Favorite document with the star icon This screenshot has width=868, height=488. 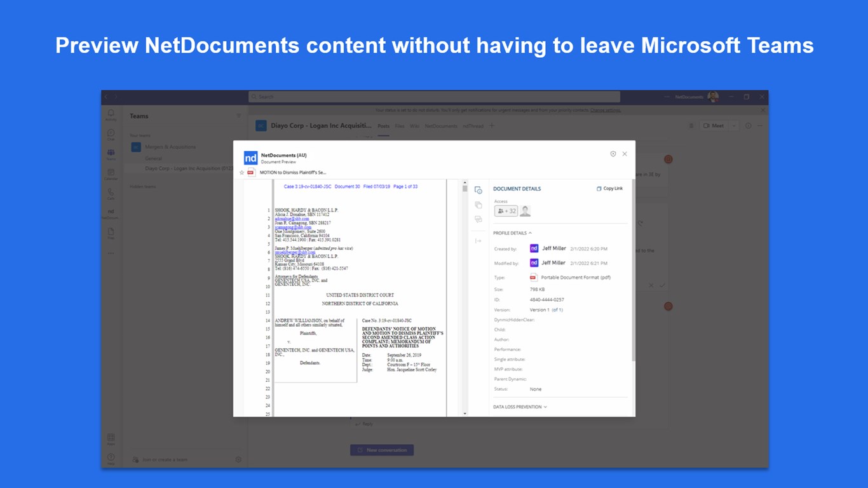[241, 172]
